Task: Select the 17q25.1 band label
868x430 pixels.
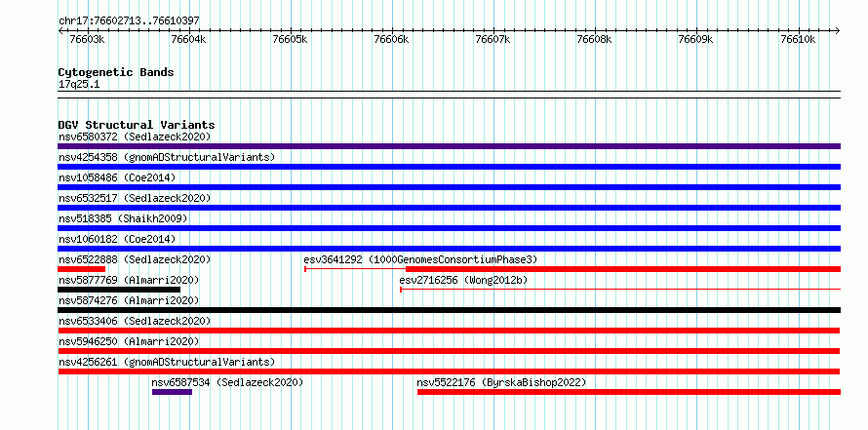Action: click(x=79, y=85)
